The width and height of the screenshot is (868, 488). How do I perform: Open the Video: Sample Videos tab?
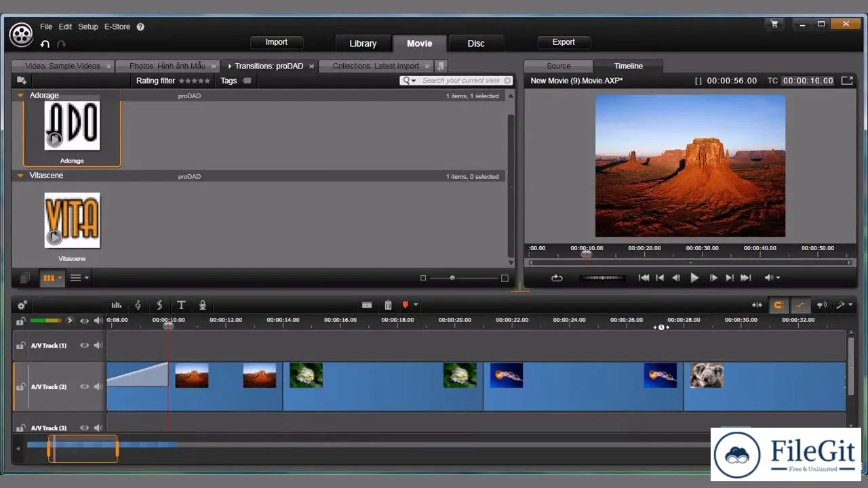point(62,66)
